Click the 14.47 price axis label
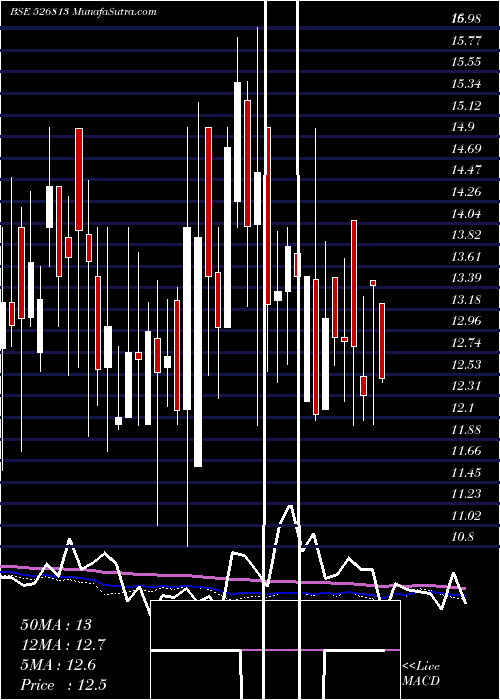500x700 pixels. pyautogui.click(x=467, y=170)
